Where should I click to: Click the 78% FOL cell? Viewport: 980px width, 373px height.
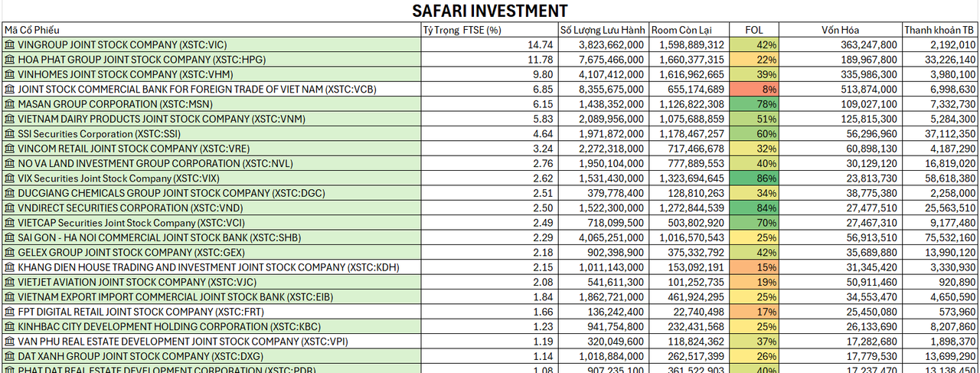point(755,104)
